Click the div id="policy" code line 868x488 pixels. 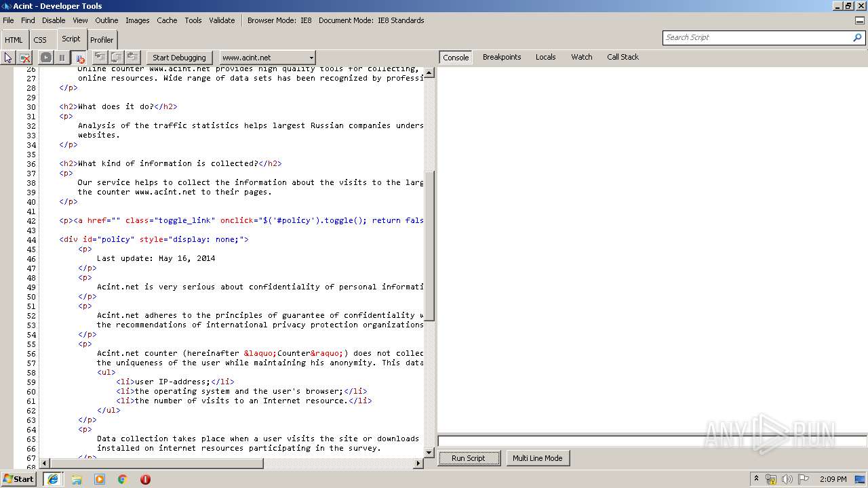(154, 239)
